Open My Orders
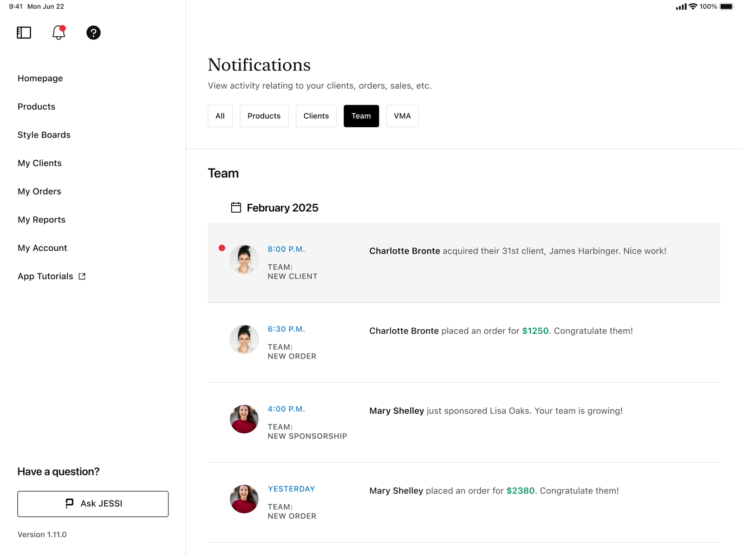The width and height of the screenshot is (743, 560). pyautogui.click(x=39, y=192)
